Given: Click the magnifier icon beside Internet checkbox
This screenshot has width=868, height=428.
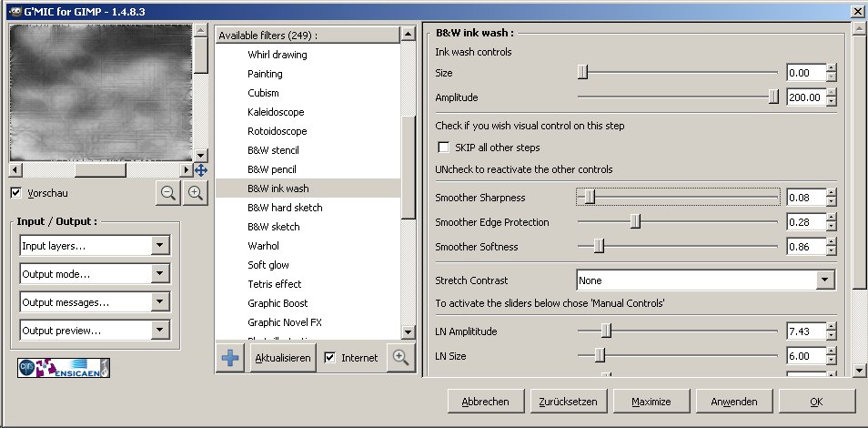Looking at the screenshot, I should pos(400,358).
